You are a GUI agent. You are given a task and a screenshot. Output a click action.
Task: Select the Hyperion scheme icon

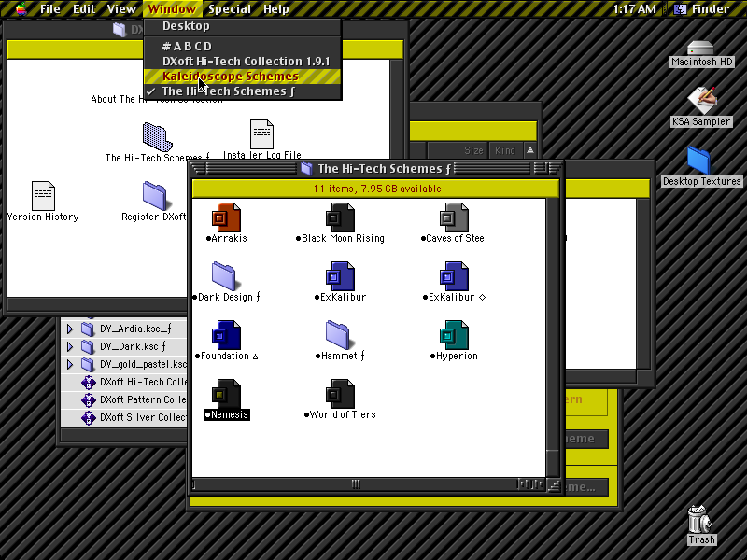pyautogui.click(x=454, y=335)
